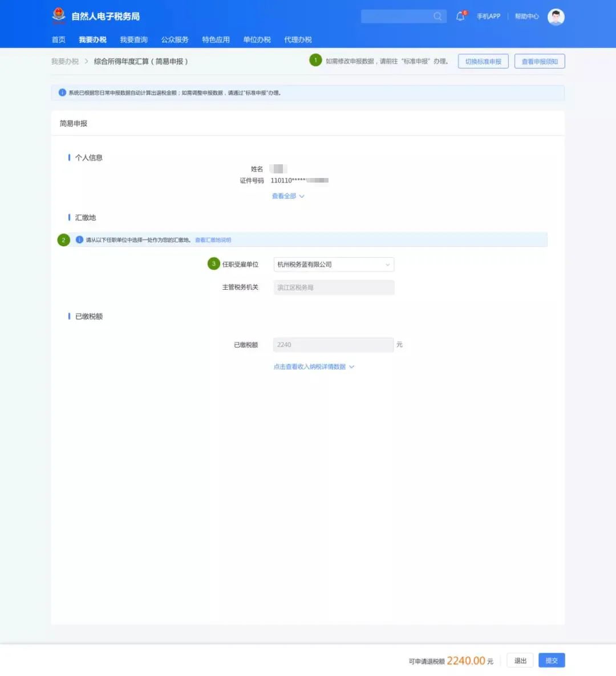Click info icon in 汇缴地 hint bar

point(79,240)
